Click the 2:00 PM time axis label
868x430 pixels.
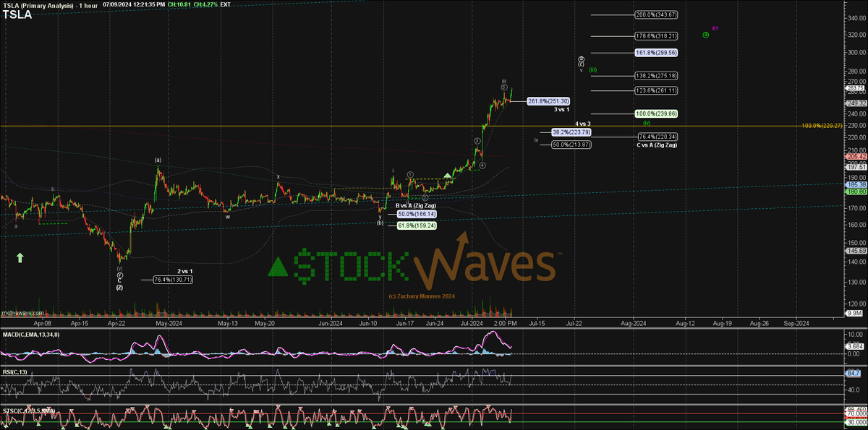(x=504, y=323)
